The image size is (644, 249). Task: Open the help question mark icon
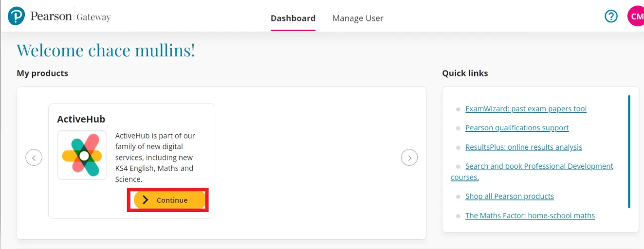[x=611, y=17]
